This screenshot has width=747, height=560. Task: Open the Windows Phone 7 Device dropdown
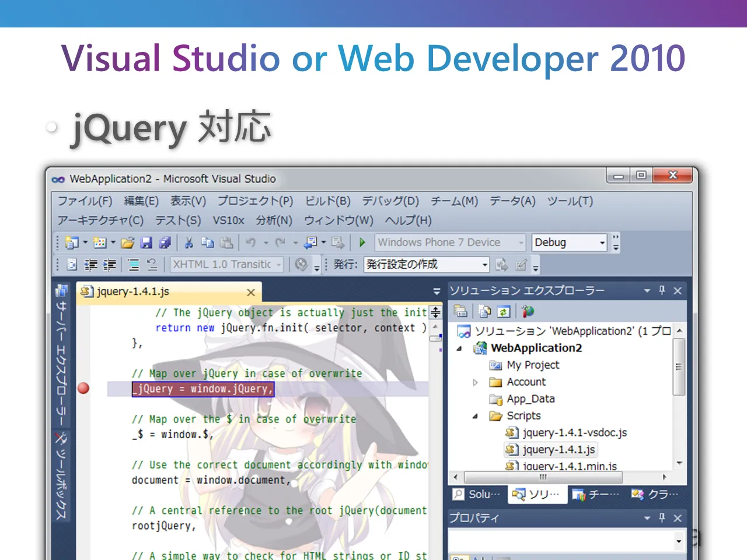pyautogui.click(x=521, y=242)
